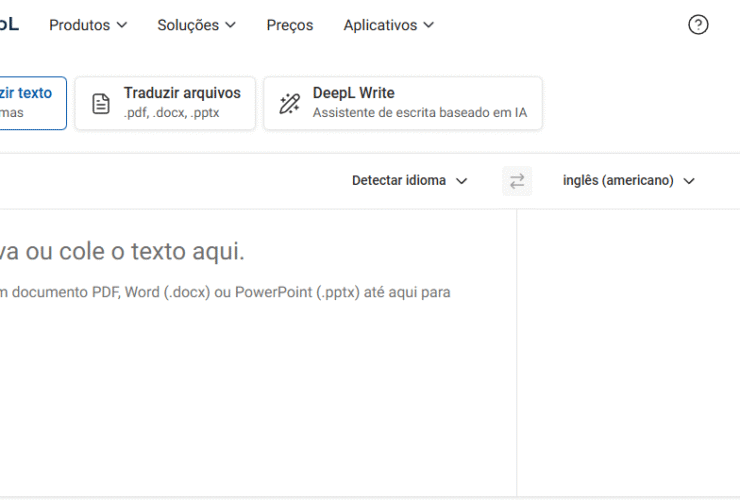Switch to the Traduzir arquivos tab

[165, 103]
